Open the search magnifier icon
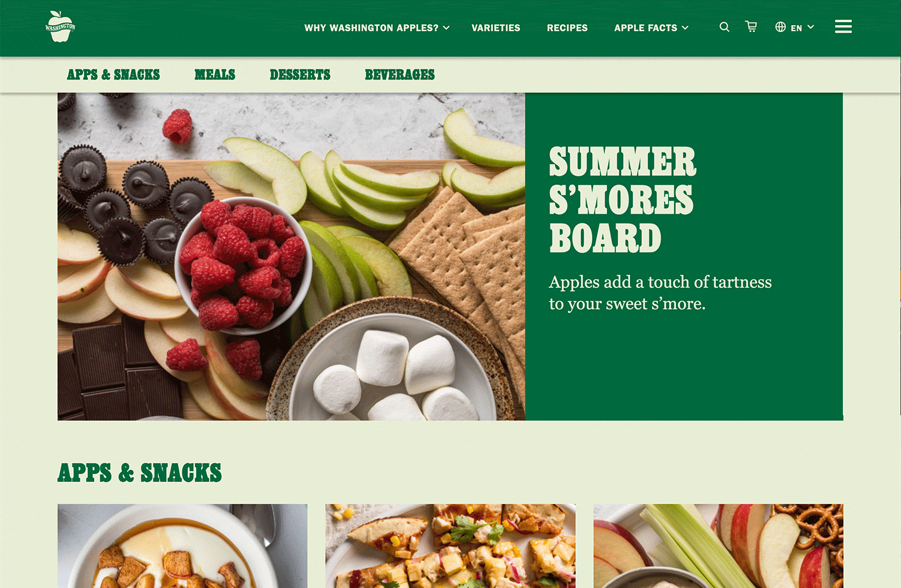The height and width of the screenshot is (588, 901). click(725, 27)
